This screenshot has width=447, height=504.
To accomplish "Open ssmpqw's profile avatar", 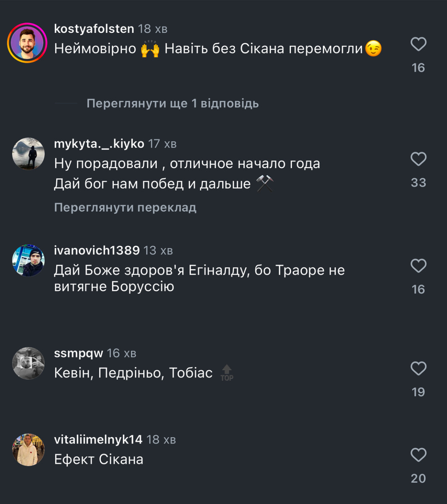I will tap(29, 363).
